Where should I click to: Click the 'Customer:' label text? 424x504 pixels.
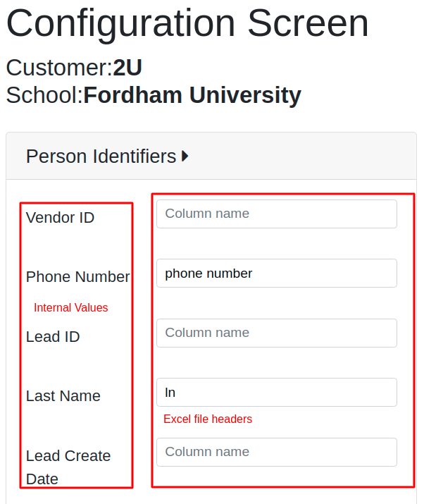click(x=58, y=68)
